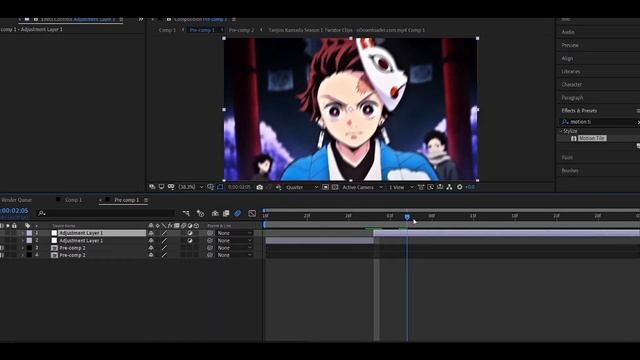Click the label color swatch of layer 3

tap(29, 248)
